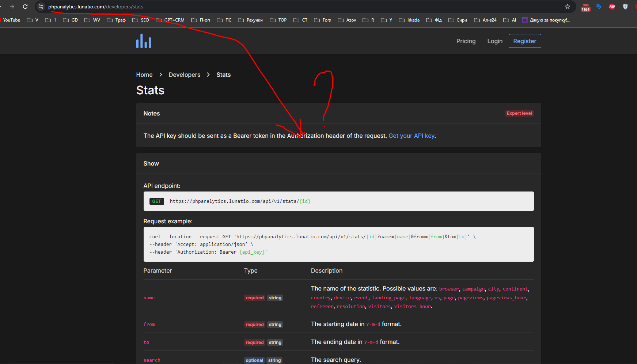The height and width of the screenshot is (364, 637).
Task: Open the SEO bookmarks folder
Action: click(x=141, y=20)
